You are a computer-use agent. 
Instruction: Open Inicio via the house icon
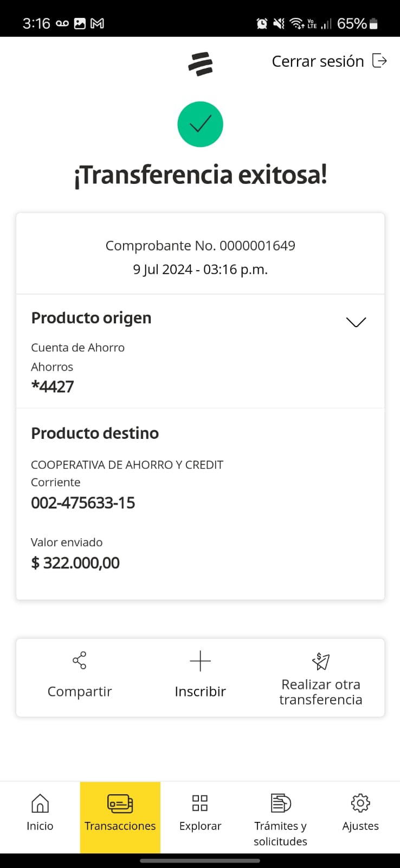[x=40, y=803]
